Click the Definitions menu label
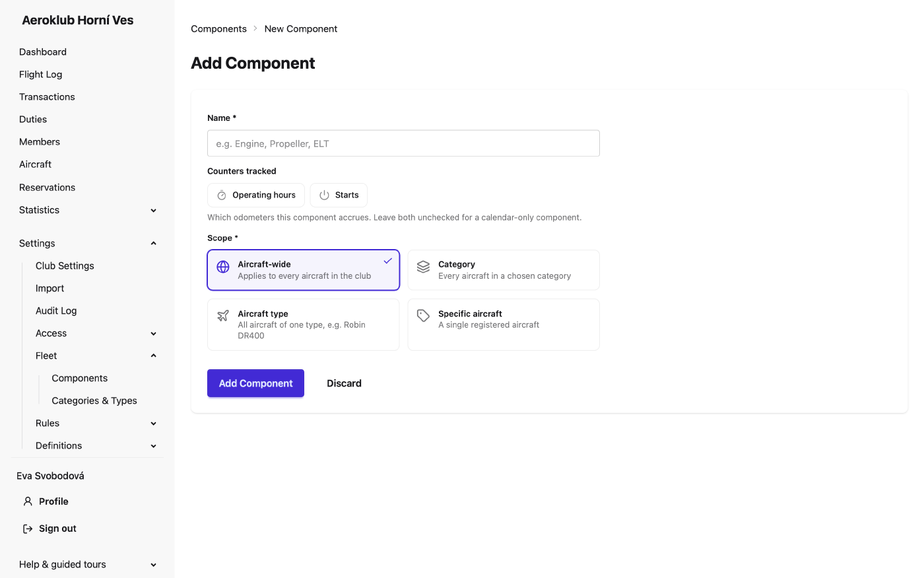This screenshot has width=924, height=578. click(59, 446)
